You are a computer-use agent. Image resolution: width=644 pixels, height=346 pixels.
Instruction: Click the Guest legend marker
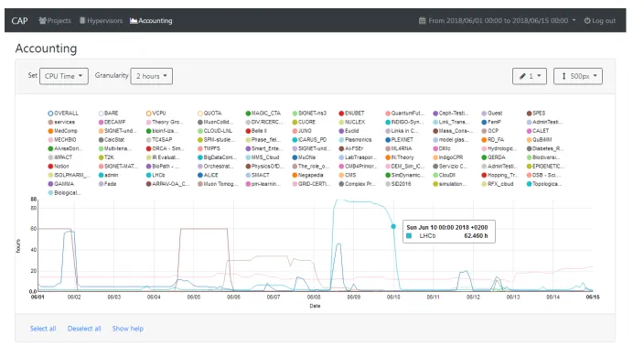[484, 114]
